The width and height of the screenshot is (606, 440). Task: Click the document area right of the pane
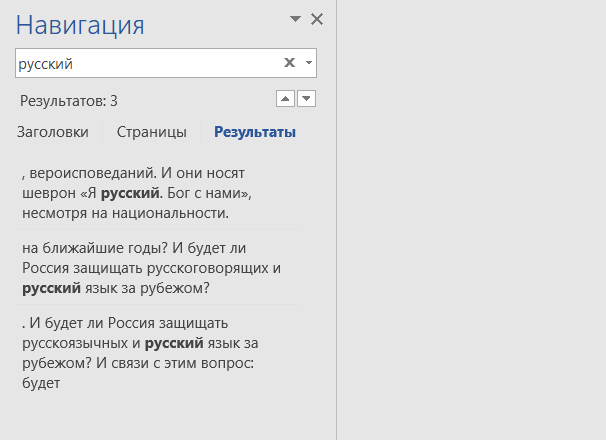[x=470, y=220]
